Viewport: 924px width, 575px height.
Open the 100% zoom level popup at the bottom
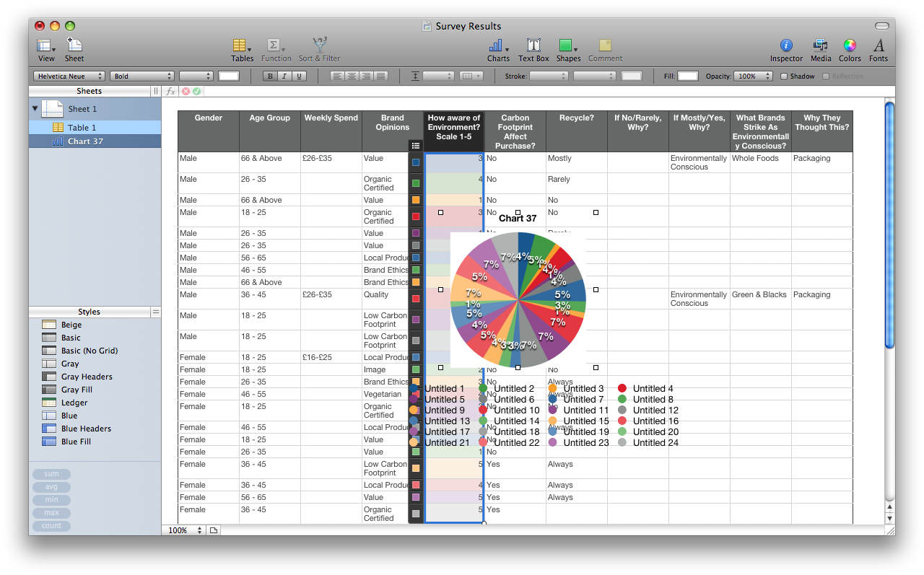[x=183, y=530]
